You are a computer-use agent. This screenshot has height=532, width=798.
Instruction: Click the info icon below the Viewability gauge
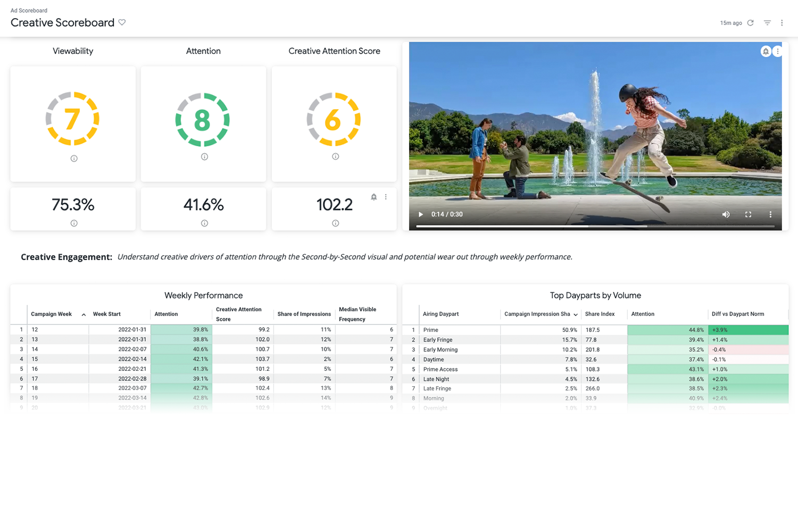tap(73, 158)
